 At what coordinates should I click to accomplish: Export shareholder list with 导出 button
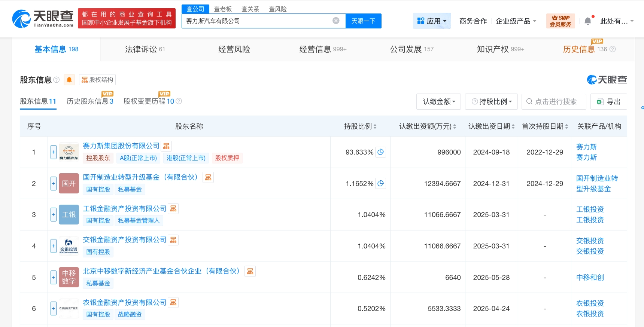(608, 101)
